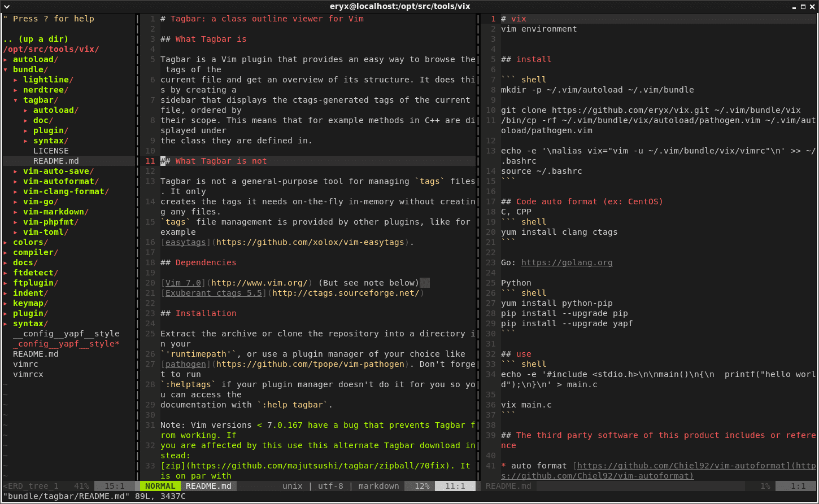Viewport: 819px width, 504px height.
Task: Open the http://www.vim.org/ link
Action: point(260,283)
